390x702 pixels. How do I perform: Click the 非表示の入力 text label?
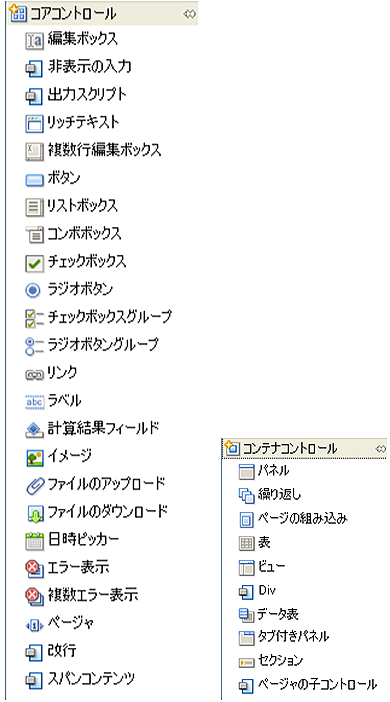[x=89, y=66]
